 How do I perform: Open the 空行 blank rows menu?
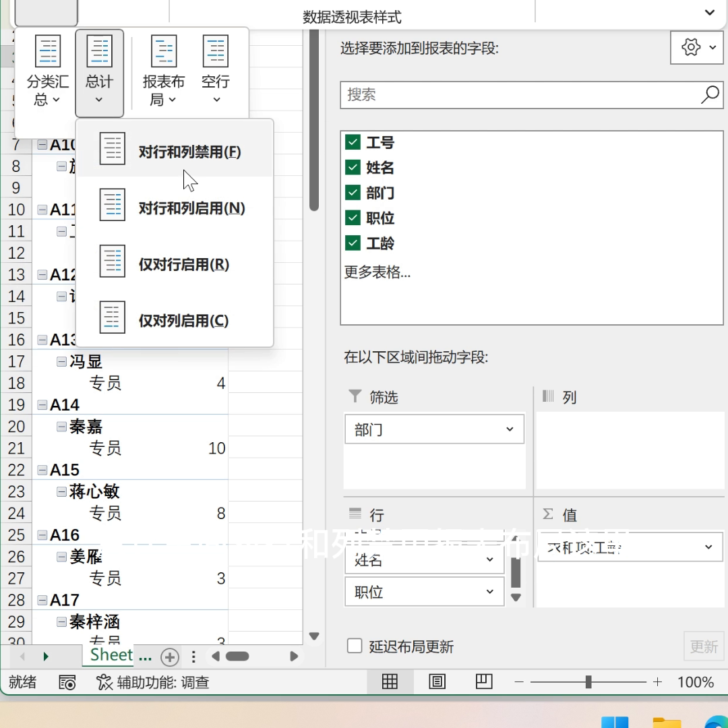tap(216, 71)
